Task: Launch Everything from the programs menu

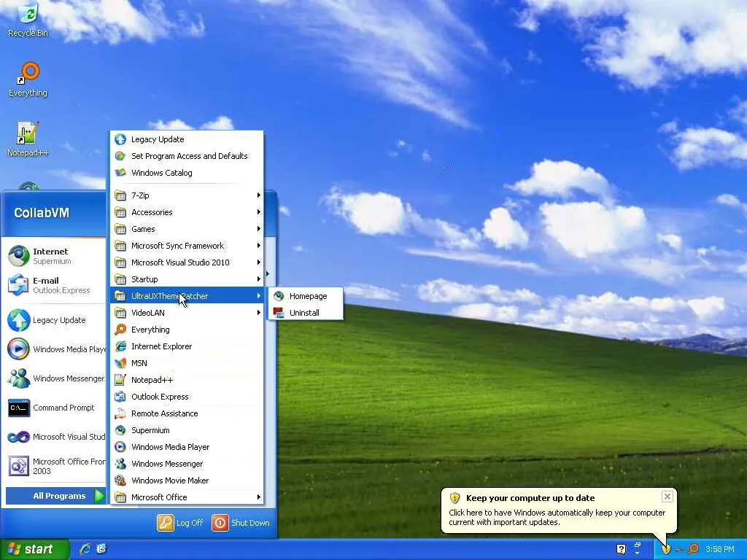Action: click(187, 330)
